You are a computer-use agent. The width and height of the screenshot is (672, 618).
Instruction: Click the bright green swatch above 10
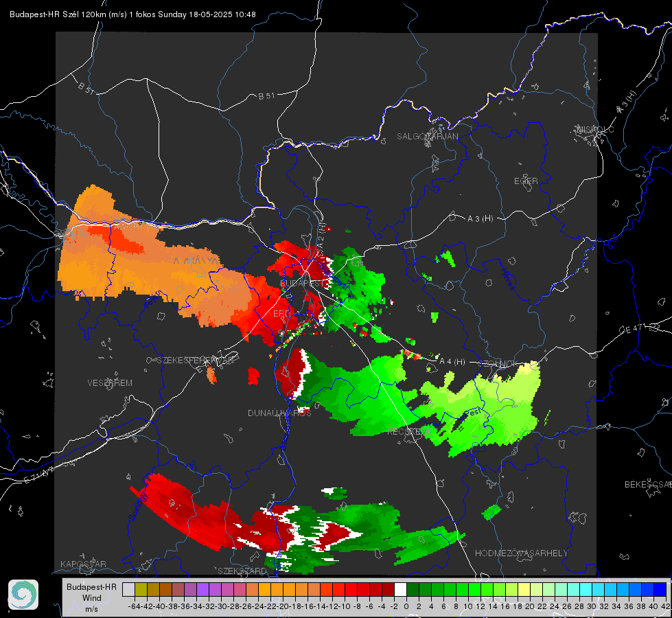[x=474, y=589]
